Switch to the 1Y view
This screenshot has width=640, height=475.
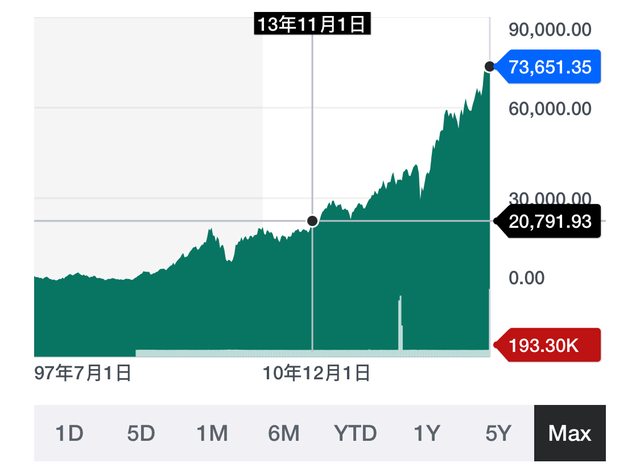427,433
